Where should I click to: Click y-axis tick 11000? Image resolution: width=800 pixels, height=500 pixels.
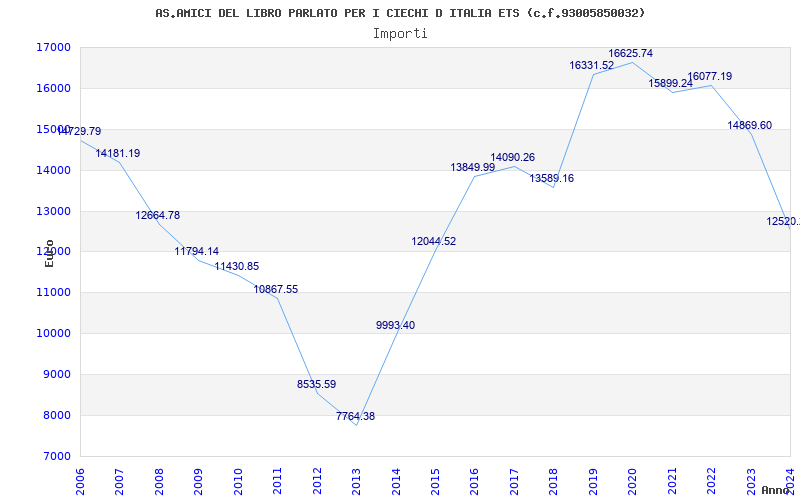coord(53,292)
